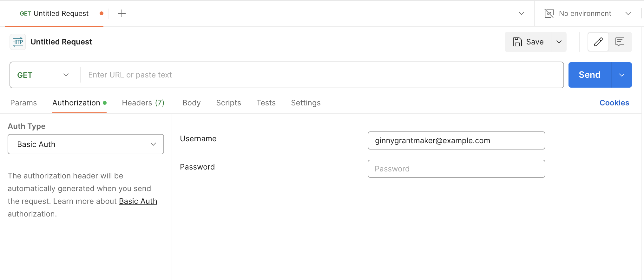
Task: Follow the Basic Auth learn more link
Action: click(138, 201)
